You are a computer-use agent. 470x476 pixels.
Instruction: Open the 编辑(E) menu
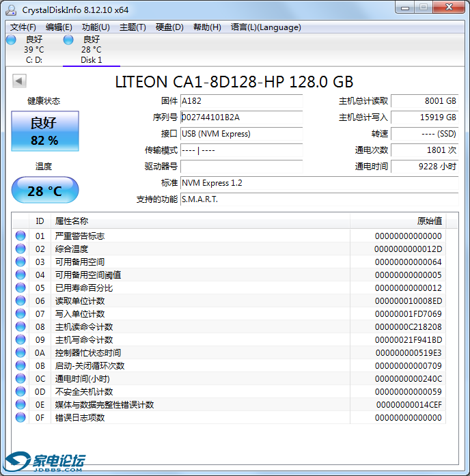(59, 27)
